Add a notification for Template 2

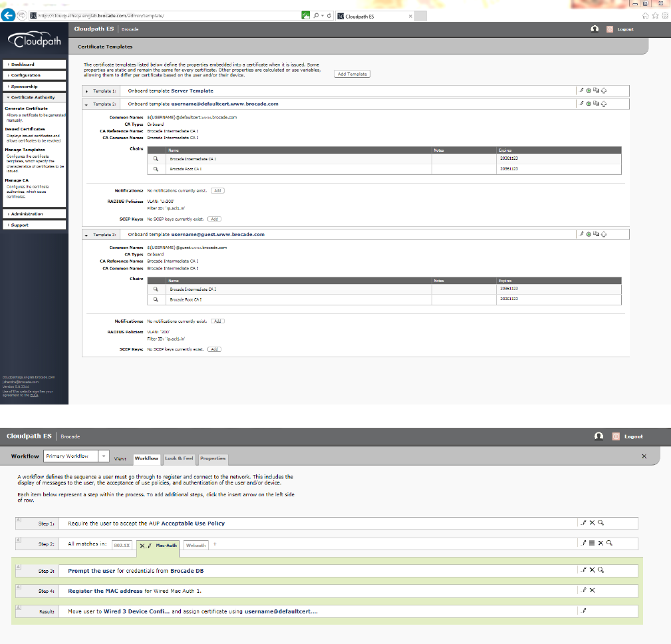tap(217, 190)
